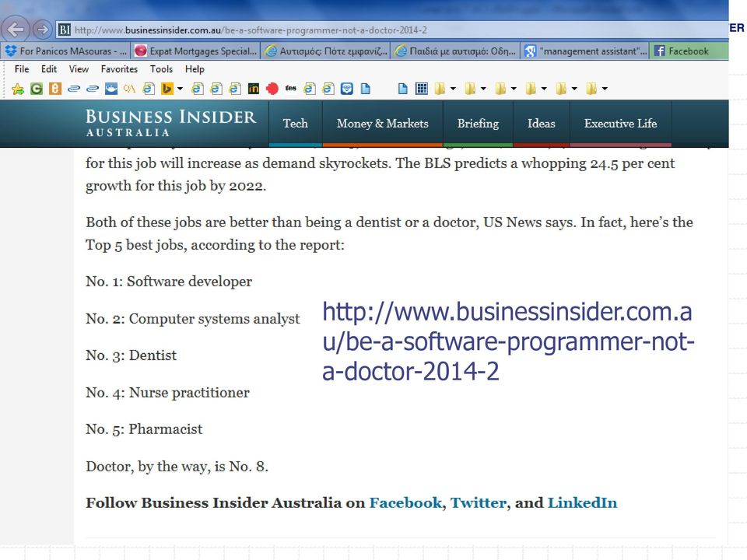747x560 pixels.
Task: Open the black 'in' favorites bar icon
Action: (x=254, y=89)
